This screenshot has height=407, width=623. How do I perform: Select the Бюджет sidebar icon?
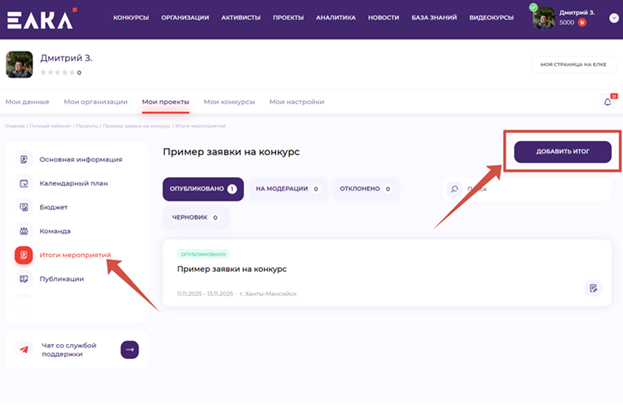pos(24,207)
